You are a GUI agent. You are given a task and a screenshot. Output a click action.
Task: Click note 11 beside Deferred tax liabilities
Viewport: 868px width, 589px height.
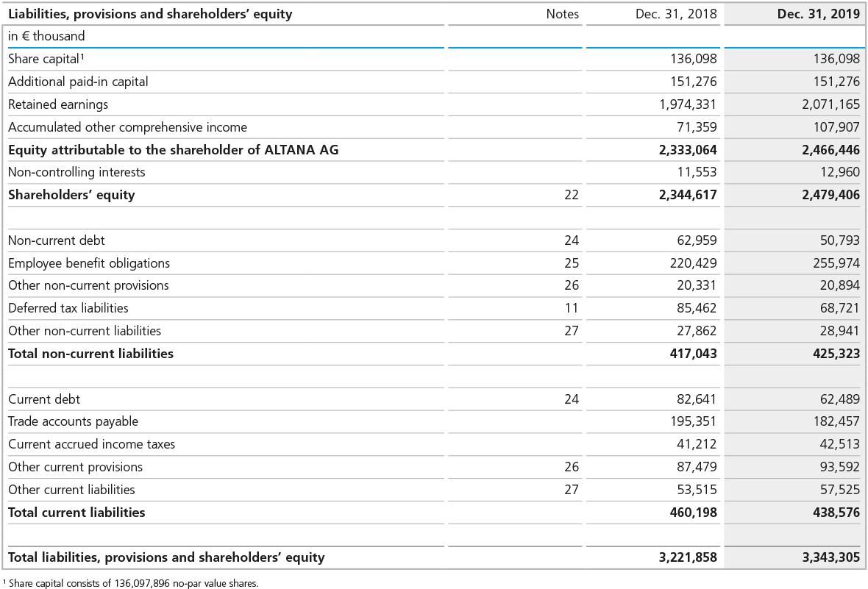coord(572,308)
